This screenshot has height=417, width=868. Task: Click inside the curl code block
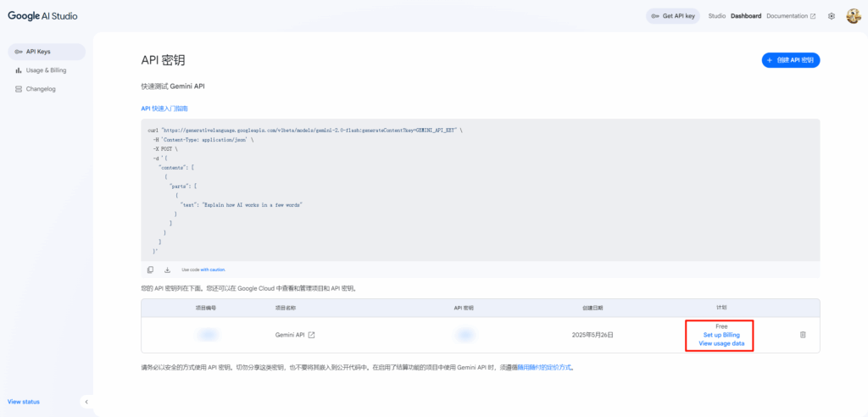(x=481, y=190)
